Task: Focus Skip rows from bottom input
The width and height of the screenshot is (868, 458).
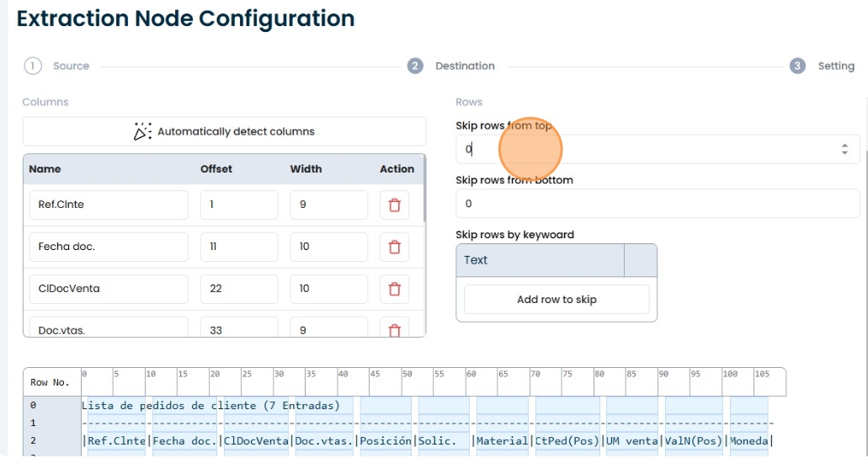Action: [658, 204]
